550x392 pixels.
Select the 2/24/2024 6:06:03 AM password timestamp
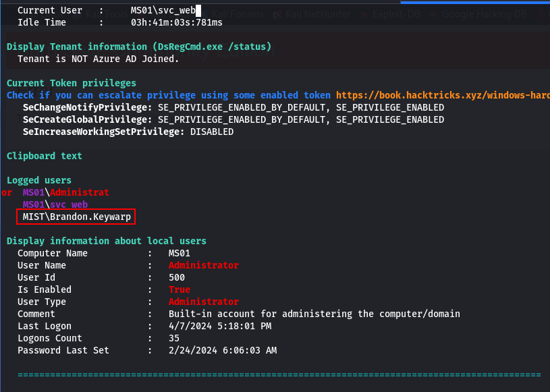(x=223, y=350)
